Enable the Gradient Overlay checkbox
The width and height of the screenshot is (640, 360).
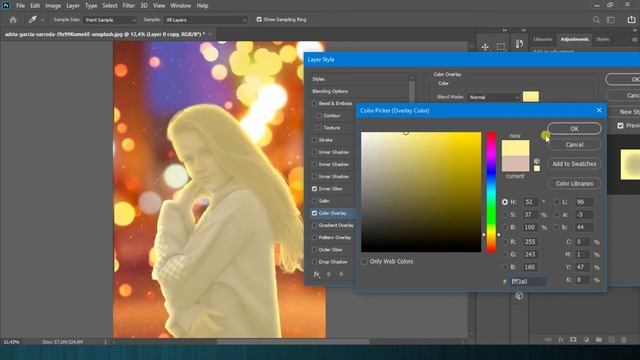[314, 225]
